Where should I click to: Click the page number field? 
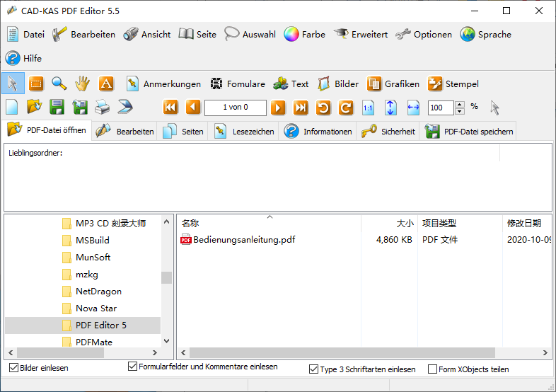236,108
